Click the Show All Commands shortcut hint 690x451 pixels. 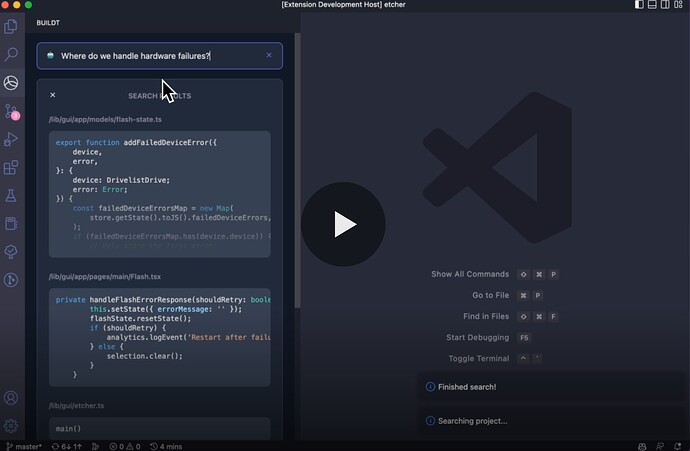pyautogui.click(x=495, y=274)
